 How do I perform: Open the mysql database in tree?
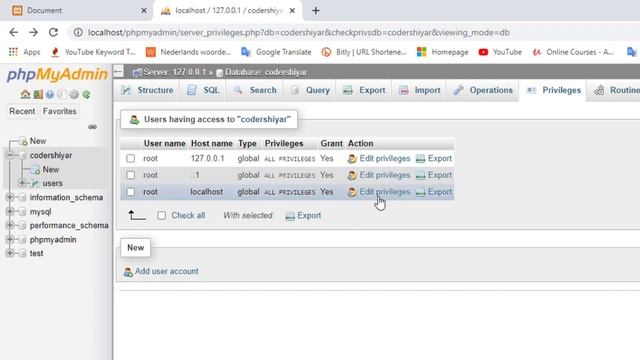coord(40,212)
